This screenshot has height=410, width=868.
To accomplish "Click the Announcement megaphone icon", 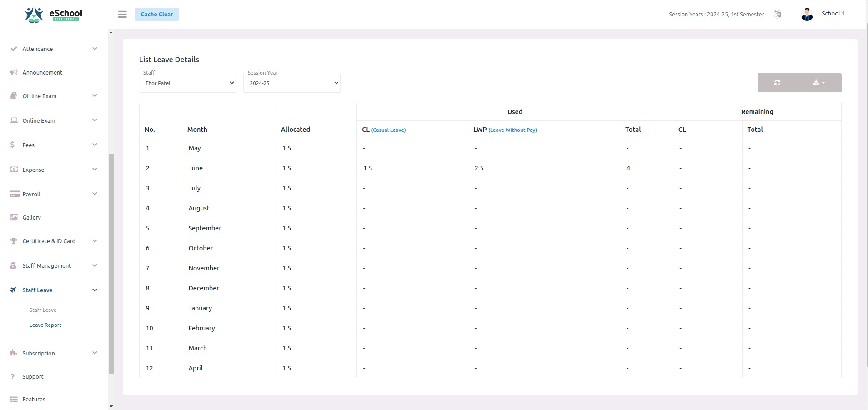I will tap(14, 73).
